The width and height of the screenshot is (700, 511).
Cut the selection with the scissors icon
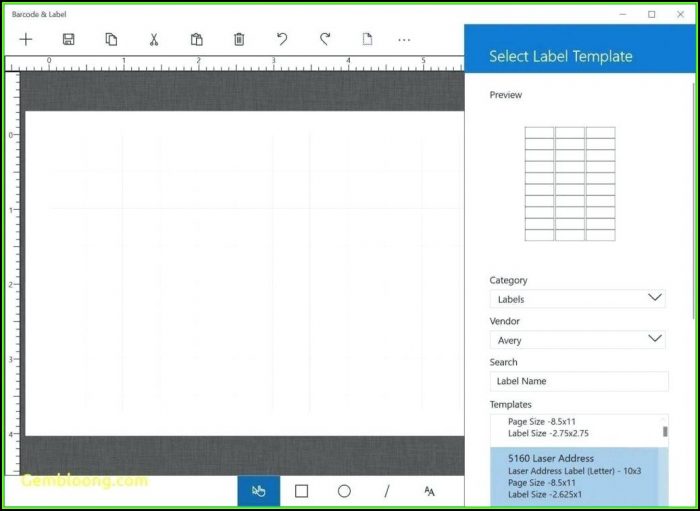coord(154,39)
